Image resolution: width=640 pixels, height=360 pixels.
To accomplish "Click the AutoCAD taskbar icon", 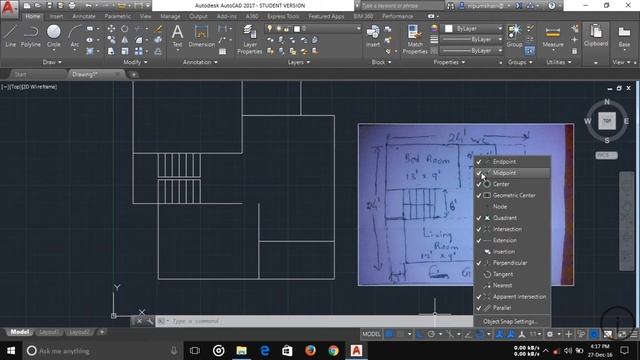I will [x=356, y=351].
